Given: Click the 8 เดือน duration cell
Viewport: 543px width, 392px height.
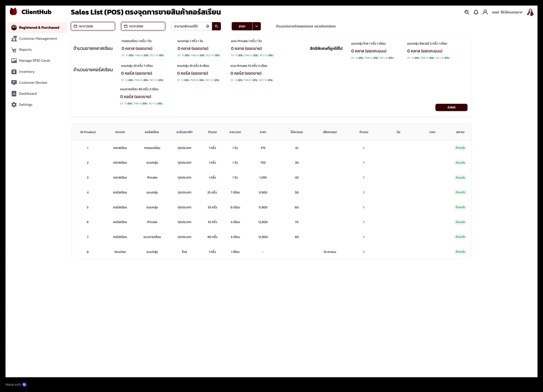Looking at the screenshot, I should [235, 207].
